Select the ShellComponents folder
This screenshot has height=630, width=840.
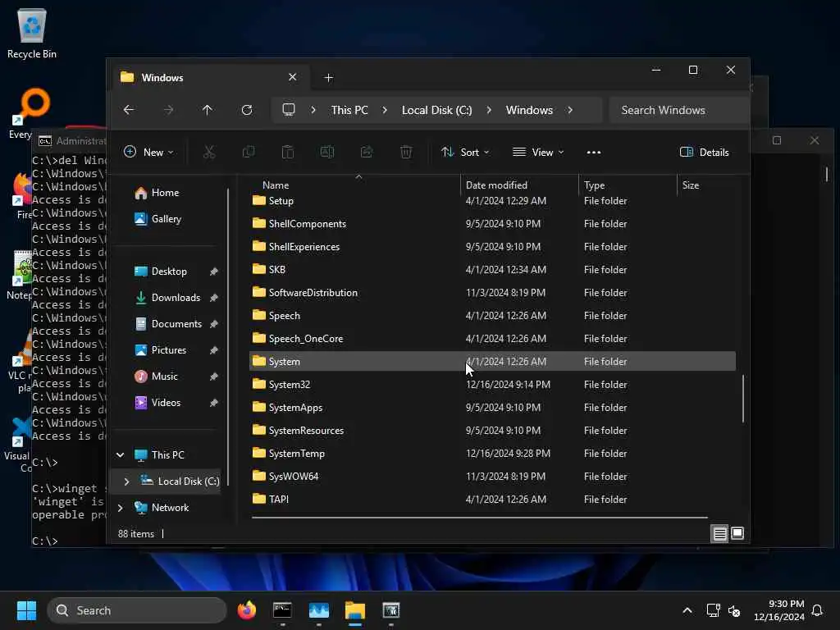pos(492,223)
